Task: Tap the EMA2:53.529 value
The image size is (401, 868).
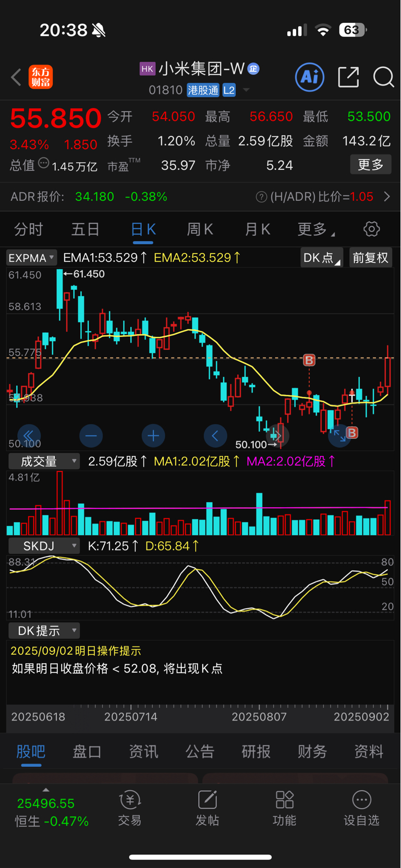Action: point(197,258)
